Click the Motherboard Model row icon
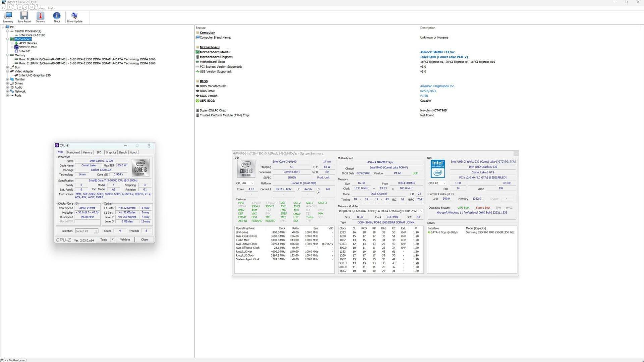This screenshot has width=644, height=362. pyautogui.click(x=198, y=52)
